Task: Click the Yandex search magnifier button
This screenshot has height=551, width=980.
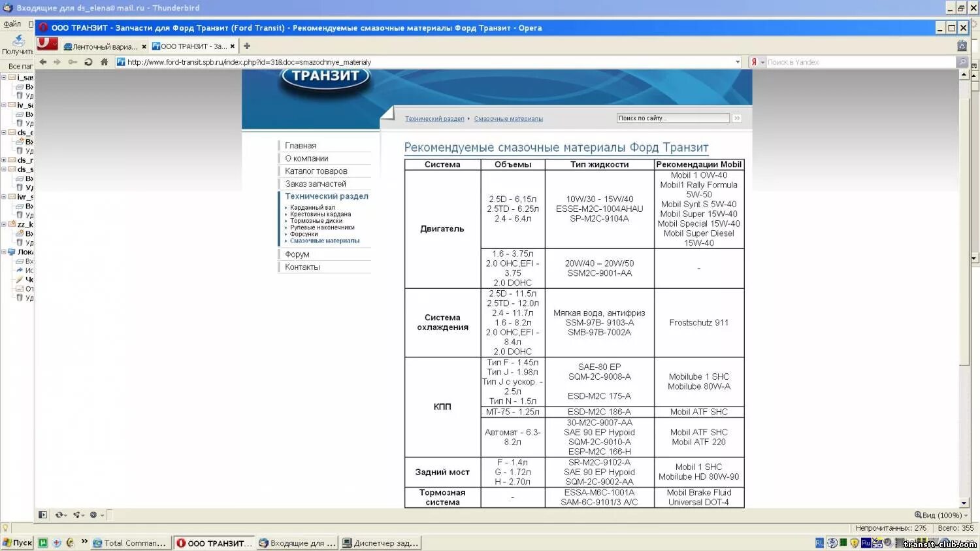Action: 962,62
